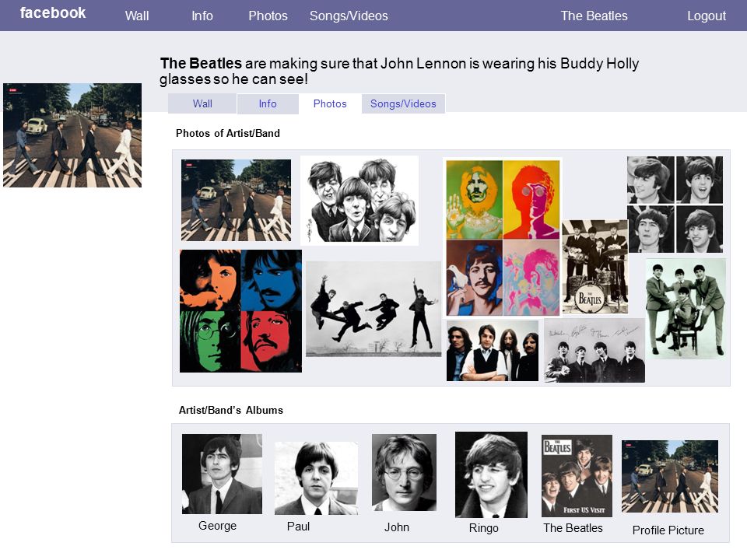The image size is (747, 560).
Task: Open the Songs/Videos tab below status
Action: [403, 103]
